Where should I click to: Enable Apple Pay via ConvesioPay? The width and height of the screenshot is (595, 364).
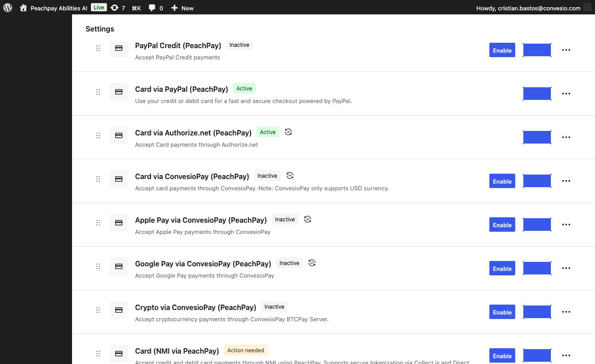tap(502, 225)
